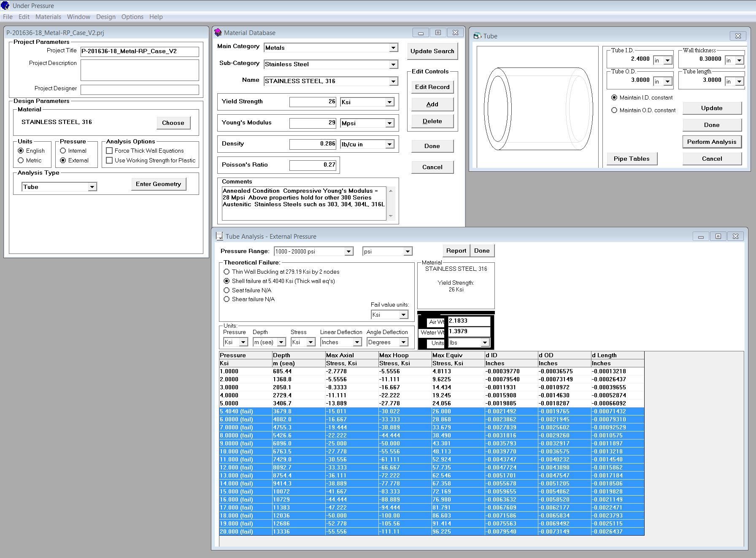This screenshot has height=558, width=756.
Task: Select External pressure option
Action: point(63,160)
